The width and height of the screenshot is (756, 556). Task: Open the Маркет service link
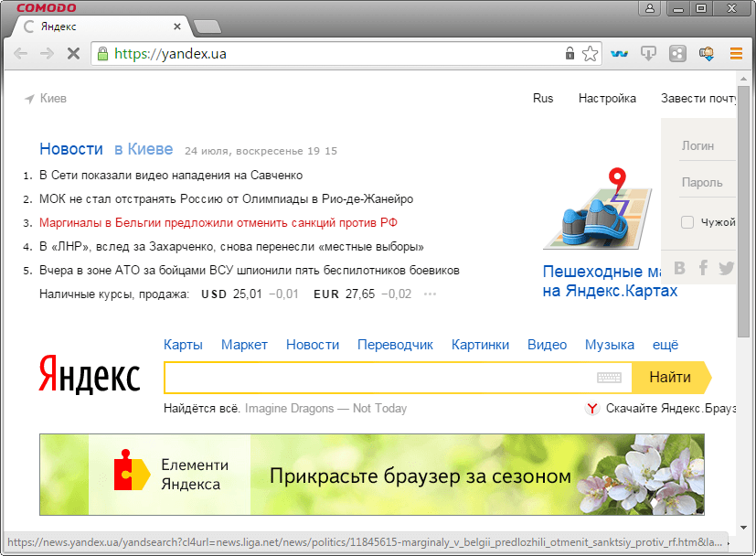(x=244, y=345)
